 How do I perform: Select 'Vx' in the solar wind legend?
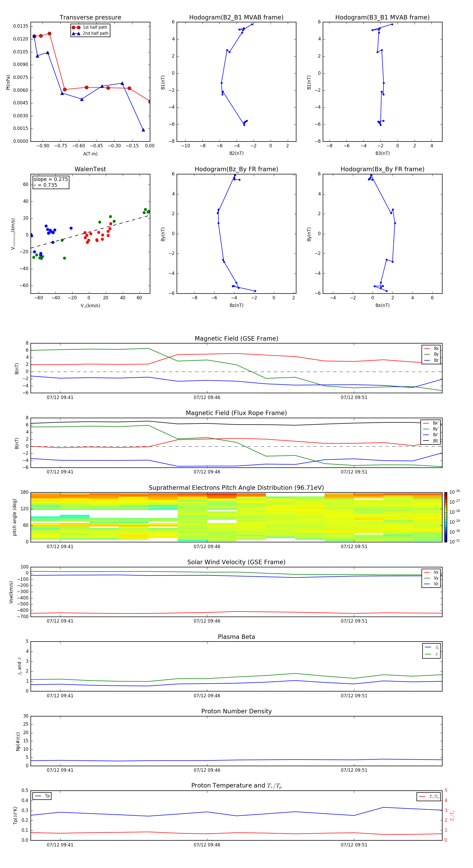pos(431,572)
